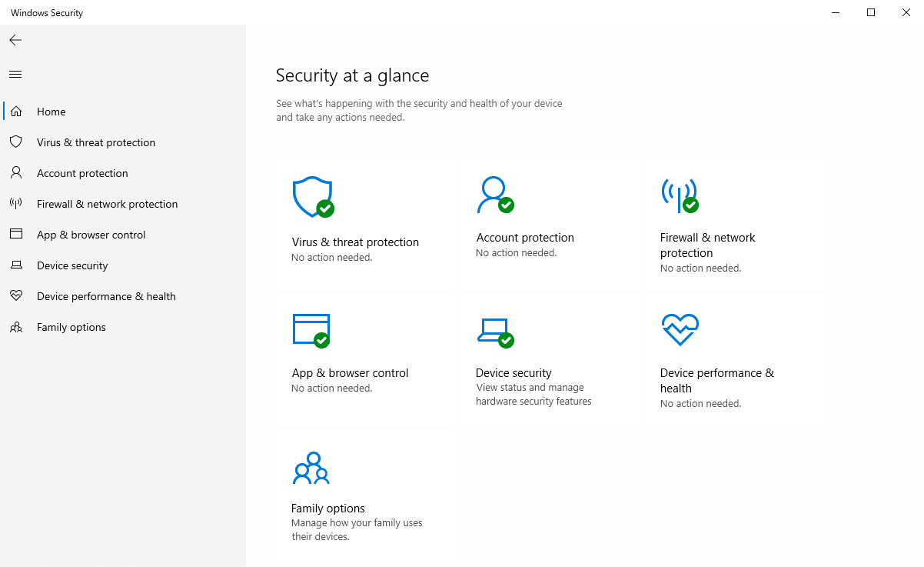Click the App & browser control window tile icon
Image resolution: width=924 pixels, height=567 pixels.
point(311,330)
